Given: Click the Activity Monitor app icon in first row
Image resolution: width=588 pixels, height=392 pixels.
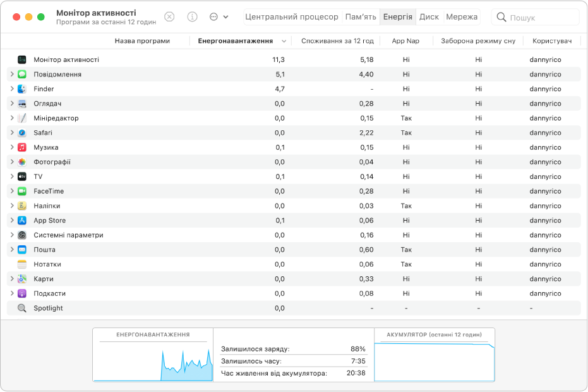Looking at the screenshot, I should pyautogui.click(x=22, y=59).
